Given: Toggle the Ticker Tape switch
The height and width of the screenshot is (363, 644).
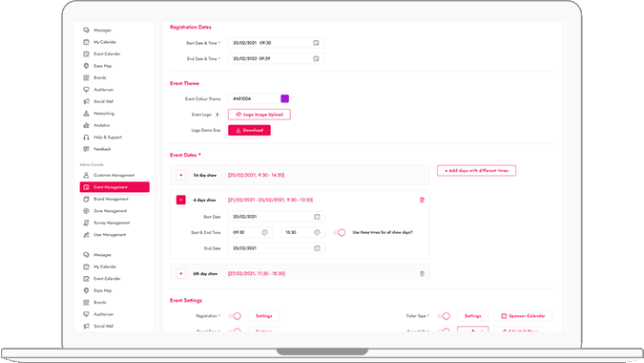Looking at the screenshot, I should coord(444,316).
